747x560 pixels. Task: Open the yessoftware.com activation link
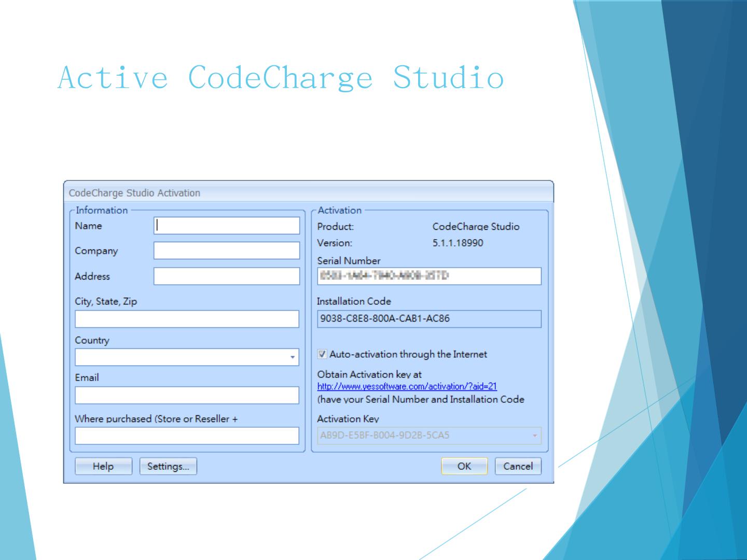point(407,386)
